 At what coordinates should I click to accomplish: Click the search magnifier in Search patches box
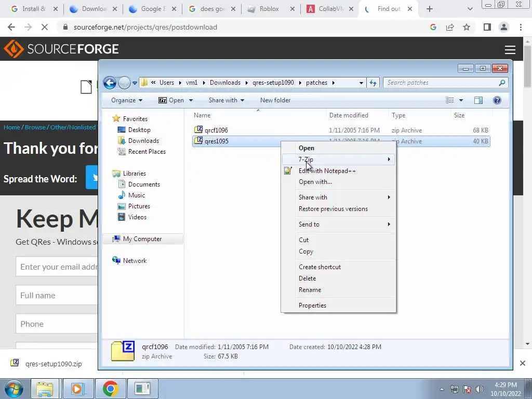tap(502, 83)
